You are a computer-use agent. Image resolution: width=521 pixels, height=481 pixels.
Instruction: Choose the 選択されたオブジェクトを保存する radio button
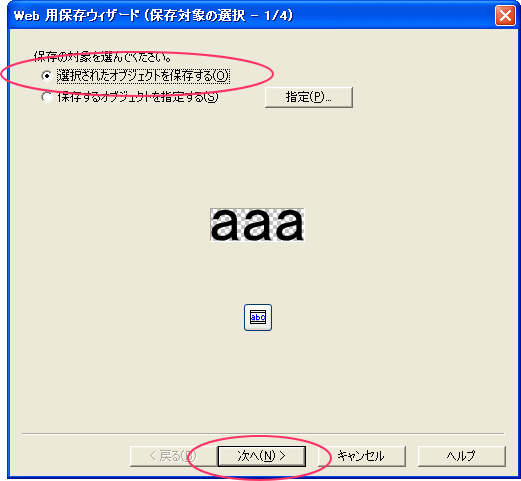point(47,76)
